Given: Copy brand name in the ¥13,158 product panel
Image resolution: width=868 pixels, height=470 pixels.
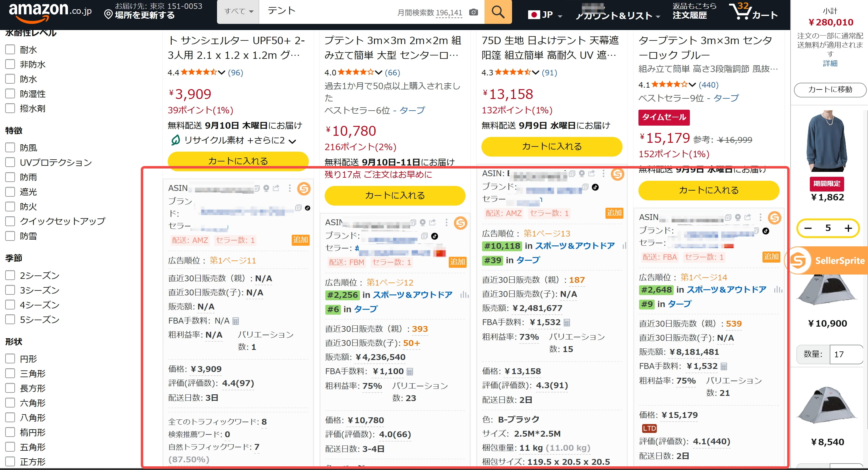Looking at the screenshot, I should [x=585, y=187].
